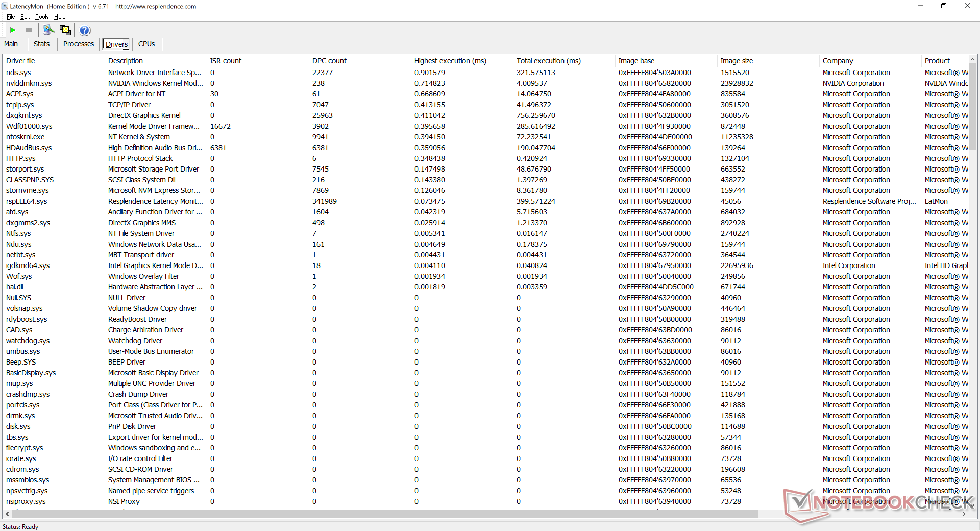Sort by the DPC count column header
980x531 pixels.
click(x=360, y=61)
